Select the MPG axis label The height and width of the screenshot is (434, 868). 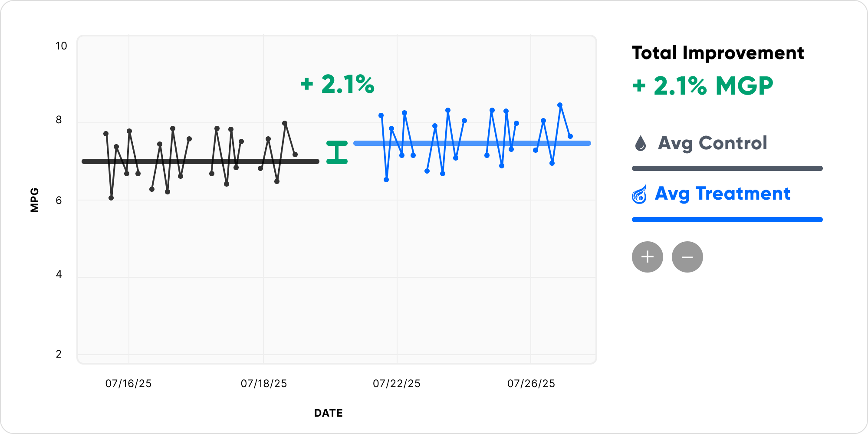click(34, 199)
